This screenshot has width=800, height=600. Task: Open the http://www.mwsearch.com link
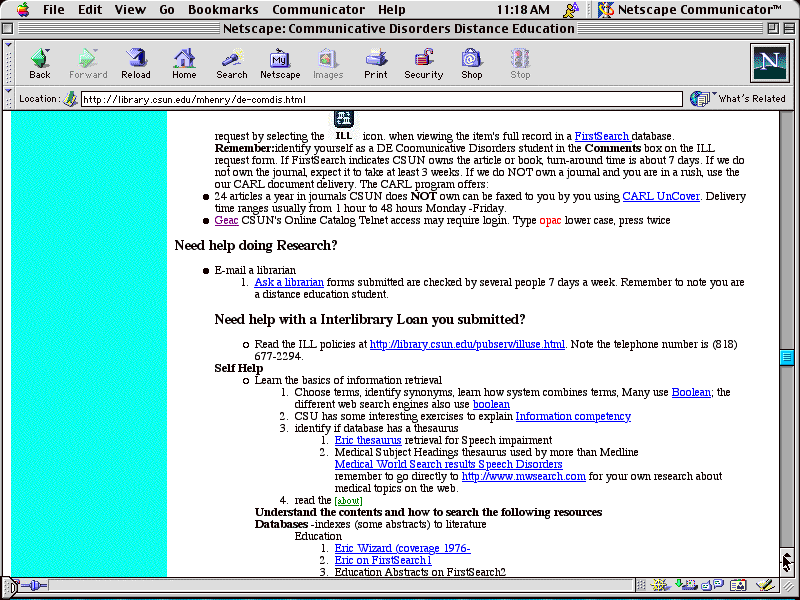(x=523, y=477)
